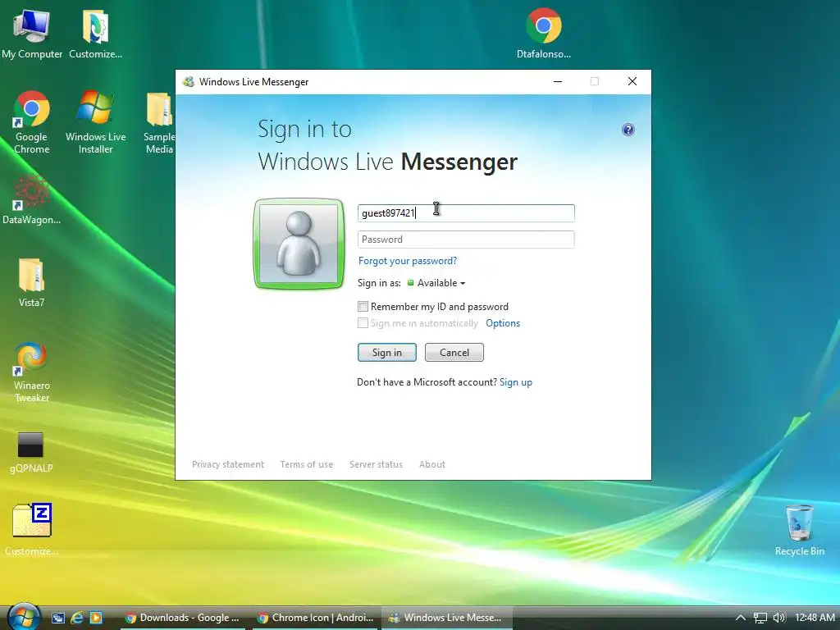Viewport: 840px width, 630px height.
Task: Open Forgot your password link
Action: coord(408,261)
